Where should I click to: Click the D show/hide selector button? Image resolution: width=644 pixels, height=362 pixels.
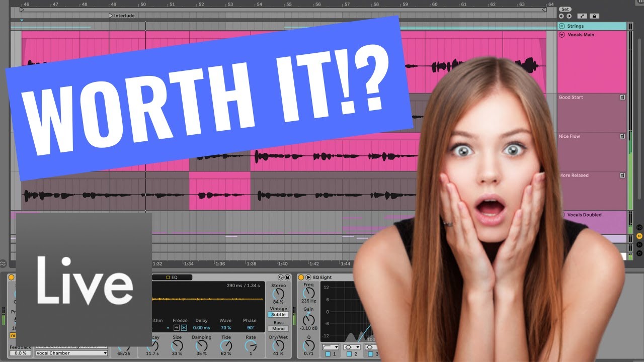point(639,253)
